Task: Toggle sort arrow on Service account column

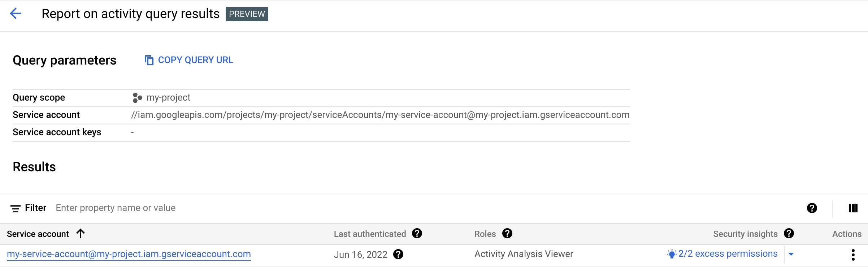Action: 81,234
